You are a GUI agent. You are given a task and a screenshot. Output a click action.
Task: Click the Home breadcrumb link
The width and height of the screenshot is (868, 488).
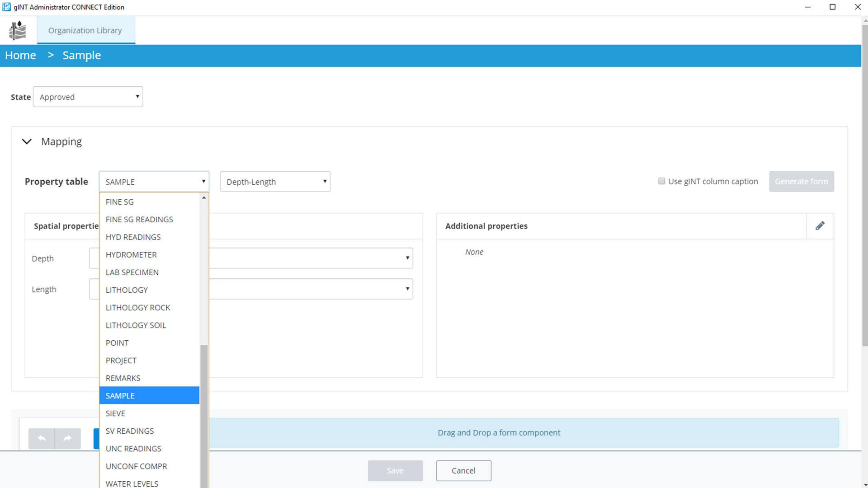tap(20, 56)
